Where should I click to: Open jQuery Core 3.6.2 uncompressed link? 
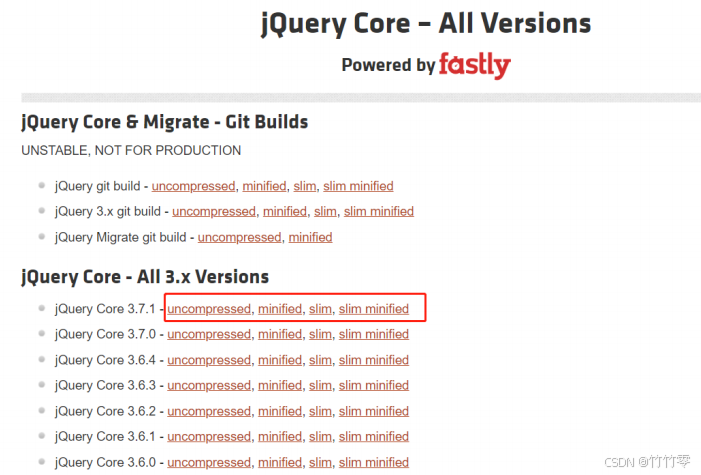coord(209,411)
